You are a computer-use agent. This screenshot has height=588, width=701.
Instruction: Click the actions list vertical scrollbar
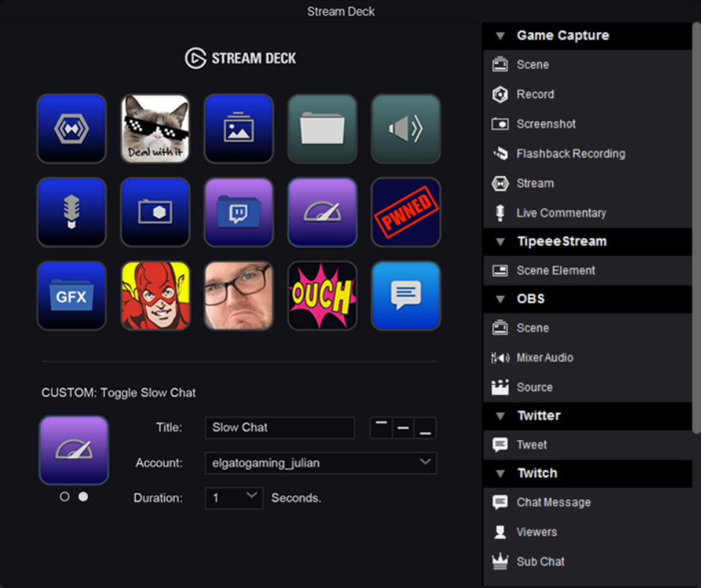(x=697, y=228)
